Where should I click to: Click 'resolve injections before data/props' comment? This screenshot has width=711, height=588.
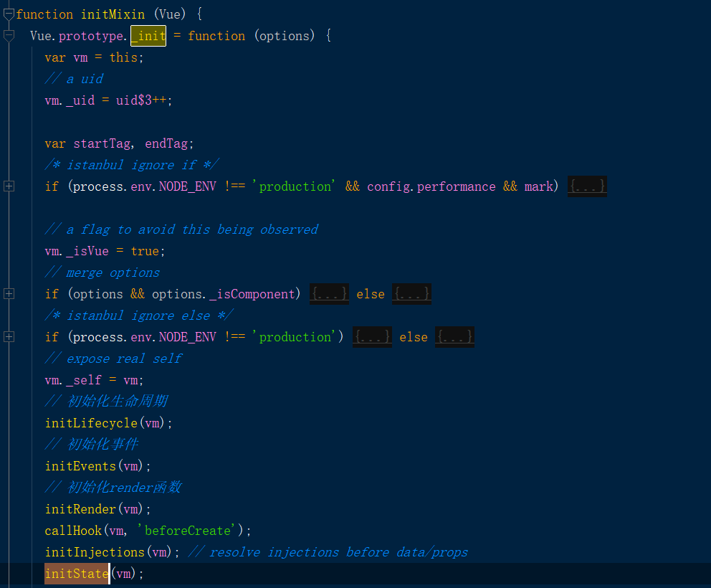pos(328,552)
